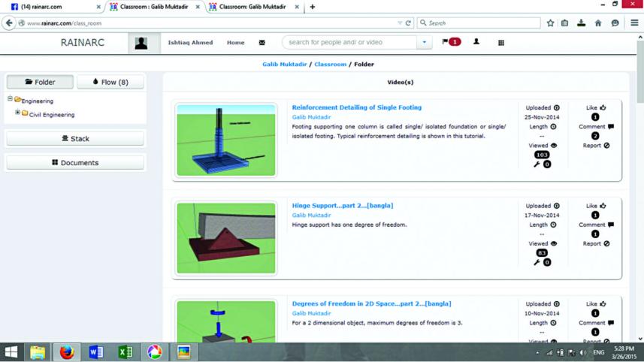Like the Reinforcement Detailing video

603,108
